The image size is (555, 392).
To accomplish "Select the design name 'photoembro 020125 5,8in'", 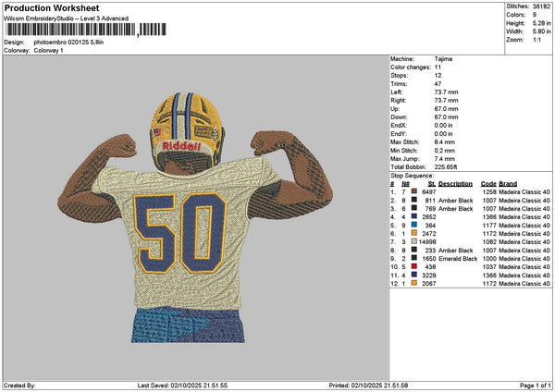I will (68, 43).
